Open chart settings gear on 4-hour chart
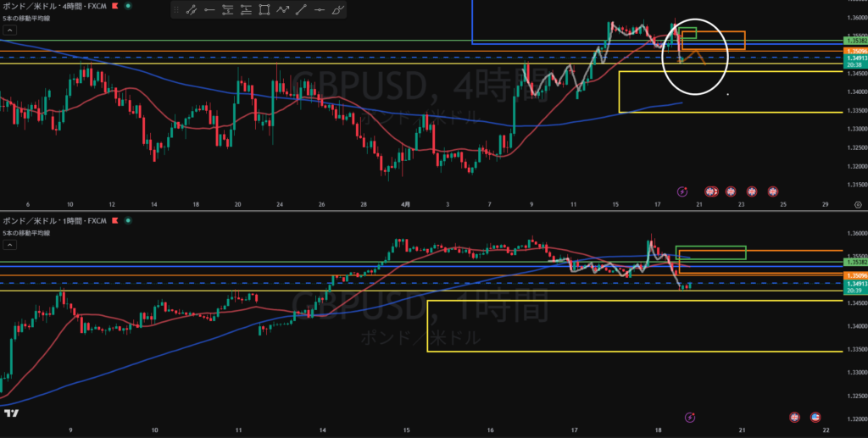The width and height of the screenshot is (868, 438). pos(858,204)
